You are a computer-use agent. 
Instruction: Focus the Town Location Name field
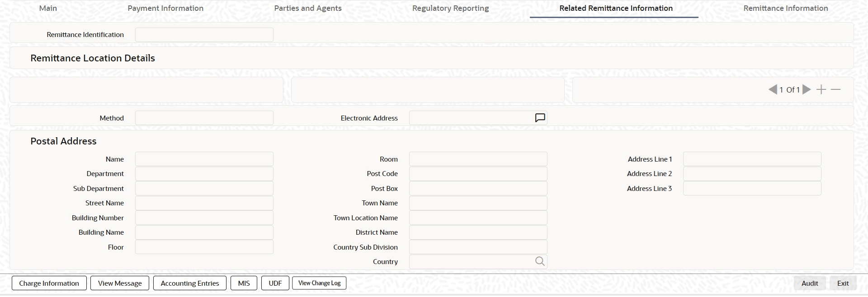[478, 218]
